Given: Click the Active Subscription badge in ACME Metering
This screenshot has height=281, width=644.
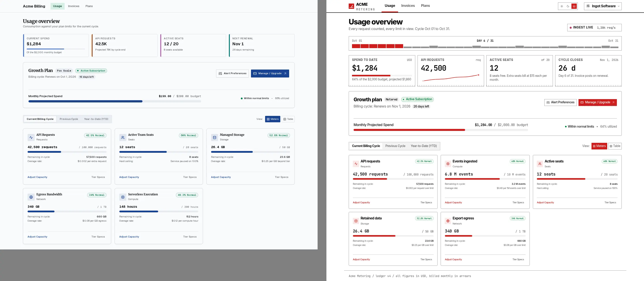Looking at the screenshot, I should coord(417,99).
